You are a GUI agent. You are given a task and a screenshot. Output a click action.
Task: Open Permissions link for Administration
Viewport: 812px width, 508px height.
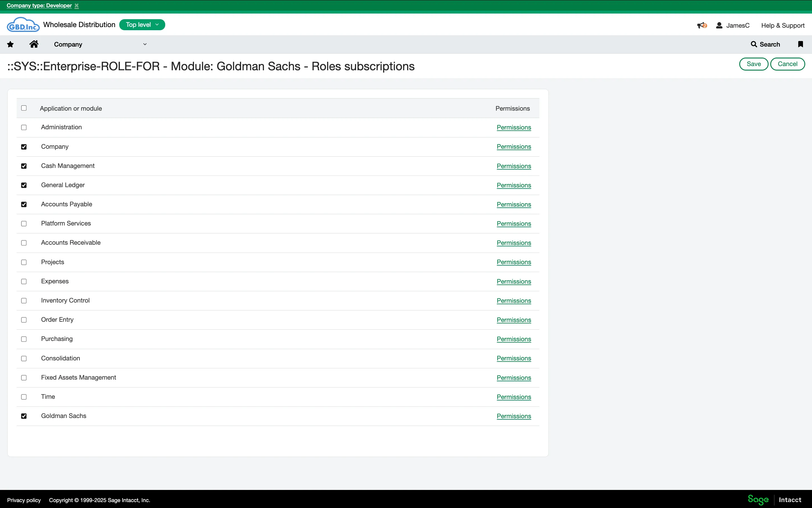pyautogui.click(x=514, y=128)
